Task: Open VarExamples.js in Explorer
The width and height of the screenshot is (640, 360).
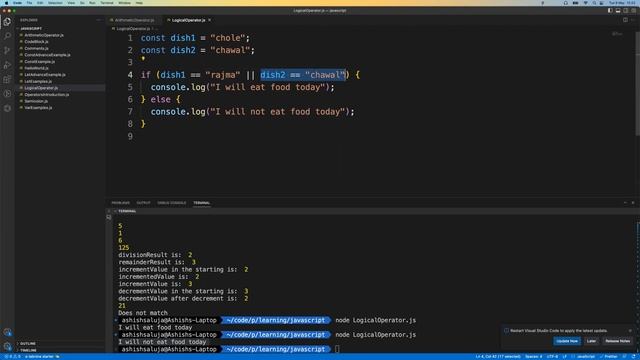Action: click(x=38, y=108)
